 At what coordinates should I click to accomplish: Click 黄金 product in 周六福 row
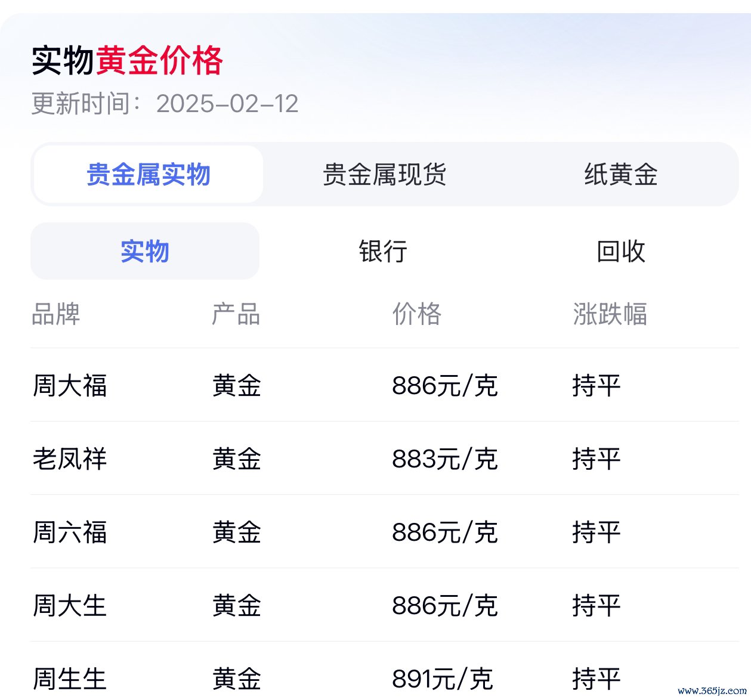237,532
